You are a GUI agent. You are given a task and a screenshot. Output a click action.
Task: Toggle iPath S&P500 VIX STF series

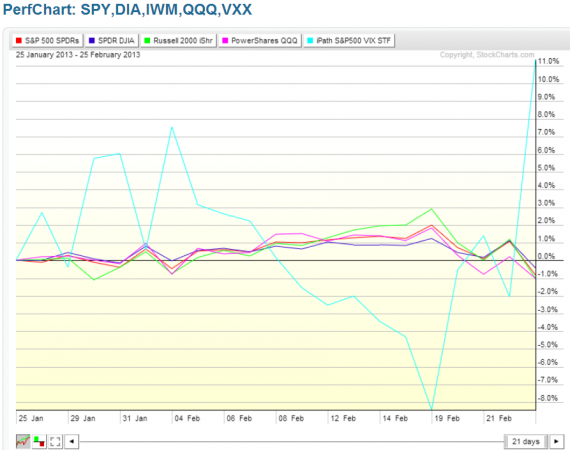(x=349, y=40)
